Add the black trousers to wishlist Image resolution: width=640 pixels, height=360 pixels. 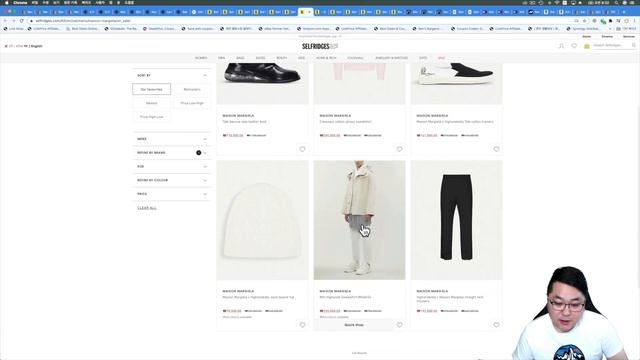[x=496, y=325]
